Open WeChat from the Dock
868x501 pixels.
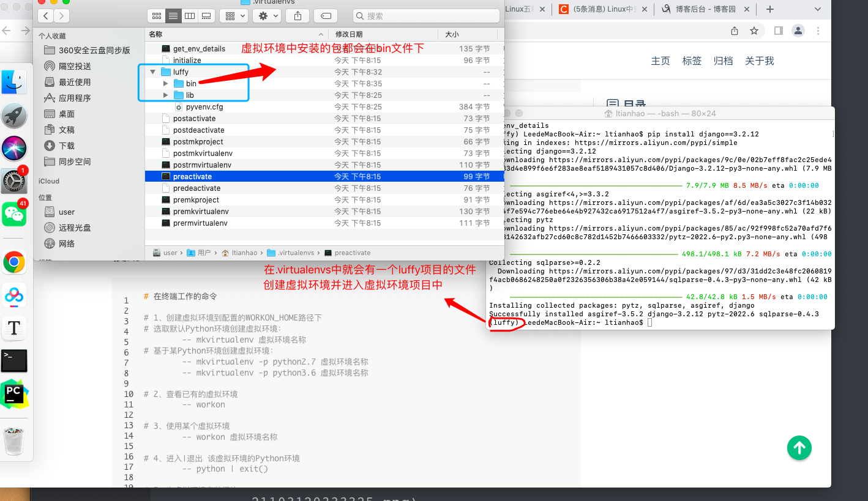[x=14, y=214]
